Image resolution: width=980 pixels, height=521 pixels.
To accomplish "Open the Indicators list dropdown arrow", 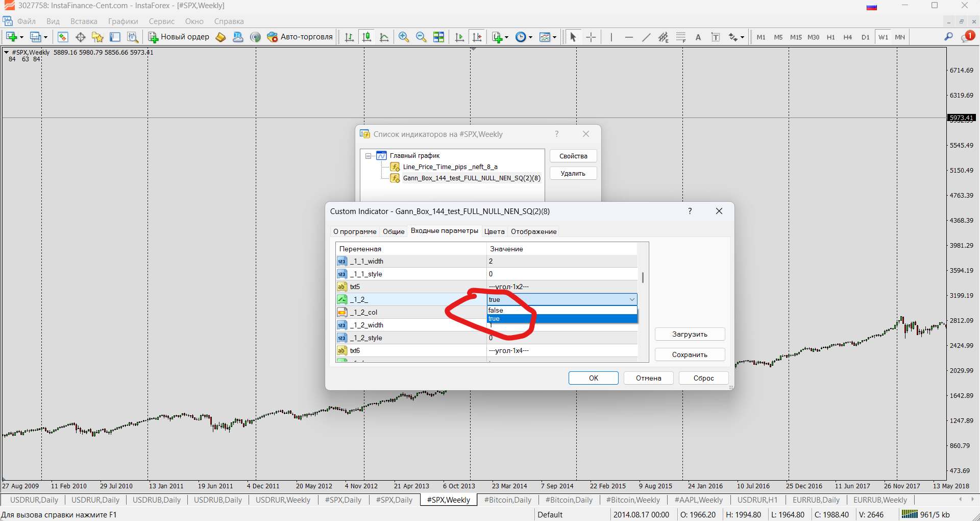I will pyautogui.click(x=506, y=37).
